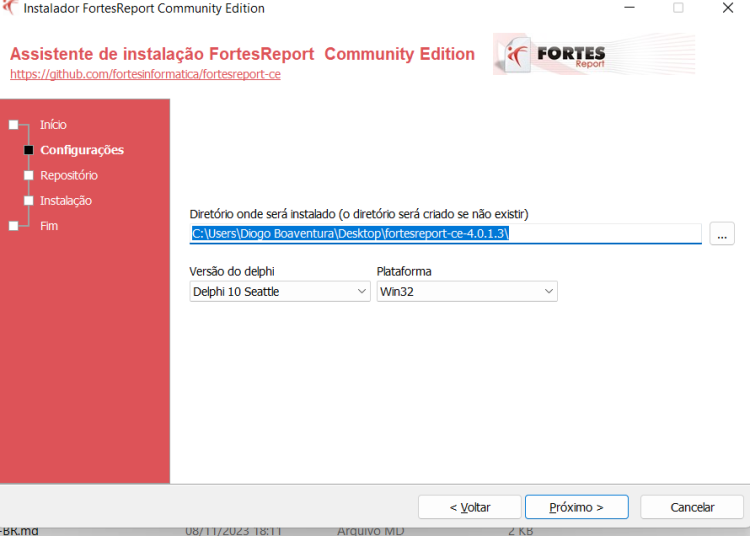This screenshot has width=750, height=536.
Task: Click the square marker beside Repositório
Action: click(x=29, y=175)
